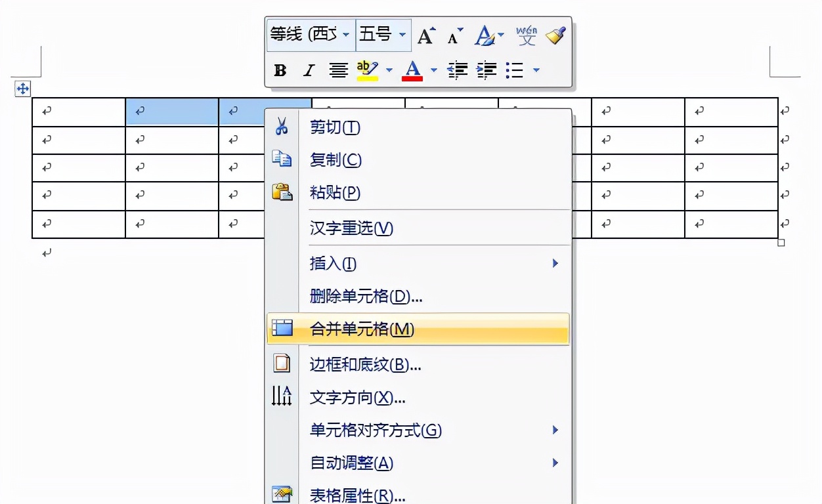Decrease indent in mini toolbar

[x=456, y=70]
